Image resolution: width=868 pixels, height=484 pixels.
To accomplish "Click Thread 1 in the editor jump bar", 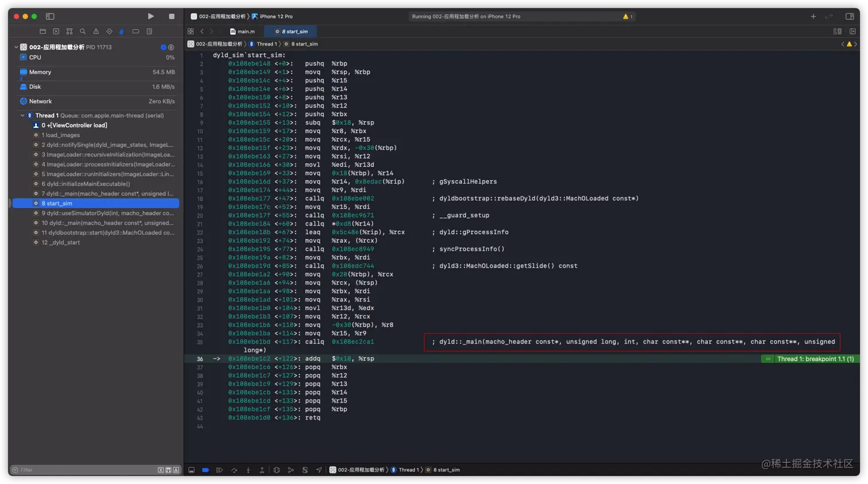I will pos(263,44).
